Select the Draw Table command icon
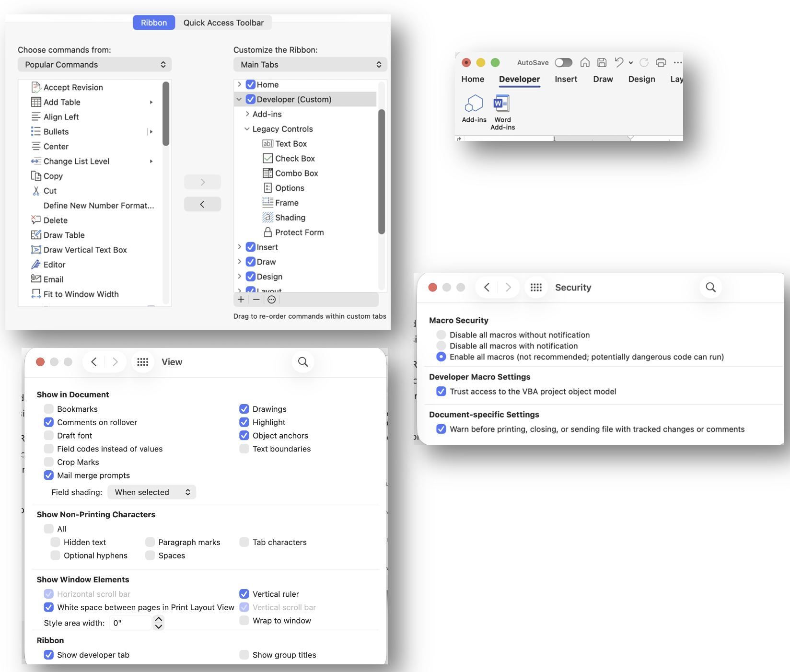The width and height of the screenshot is (790, 672). coord(36,235)
